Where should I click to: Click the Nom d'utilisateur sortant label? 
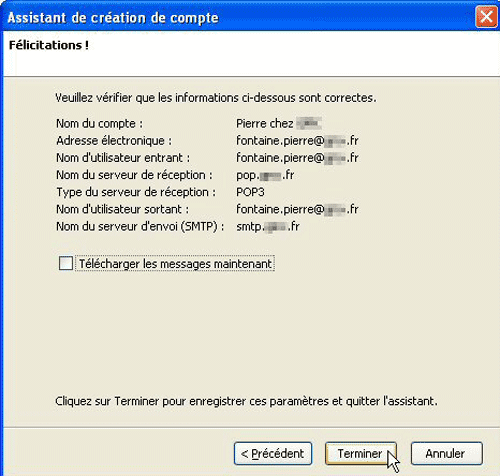(x=122, y=209)
